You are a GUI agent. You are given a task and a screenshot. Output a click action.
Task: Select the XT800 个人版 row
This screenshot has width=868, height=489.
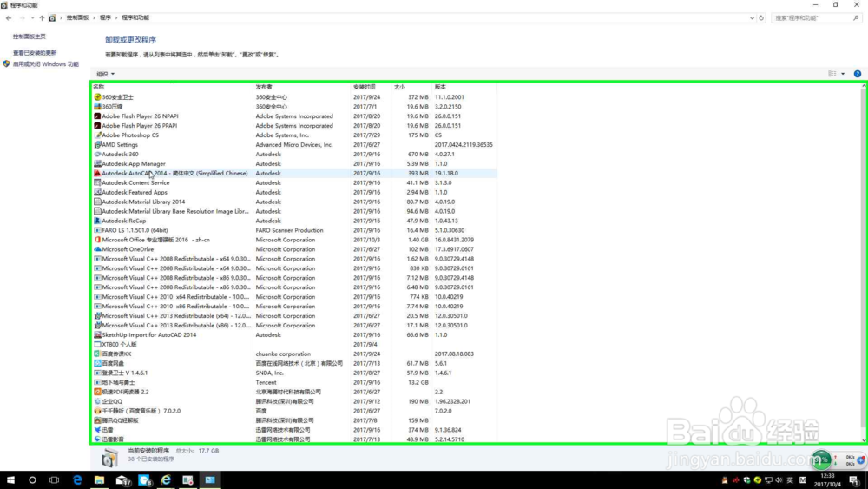click(x=294, y=345)
